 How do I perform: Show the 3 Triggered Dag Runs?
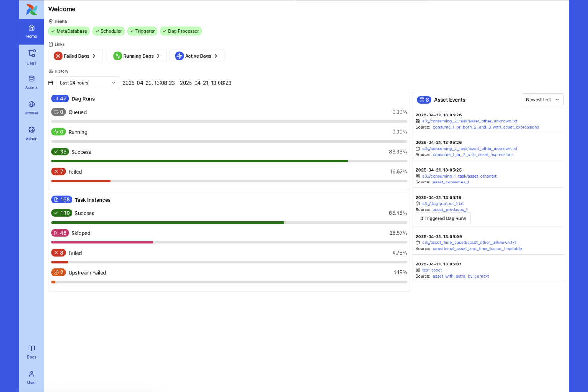[x=443, y=218]
